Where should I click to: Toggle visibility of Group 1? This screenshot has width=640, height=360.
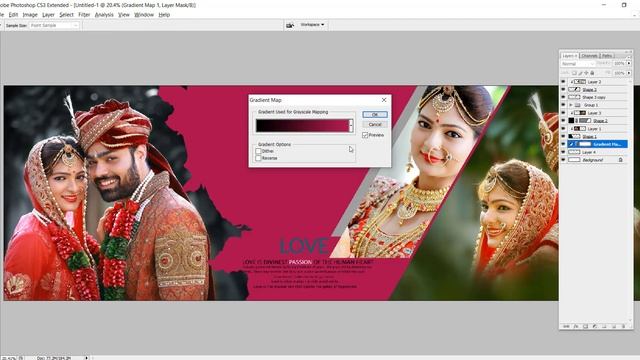tap(563, 105)
